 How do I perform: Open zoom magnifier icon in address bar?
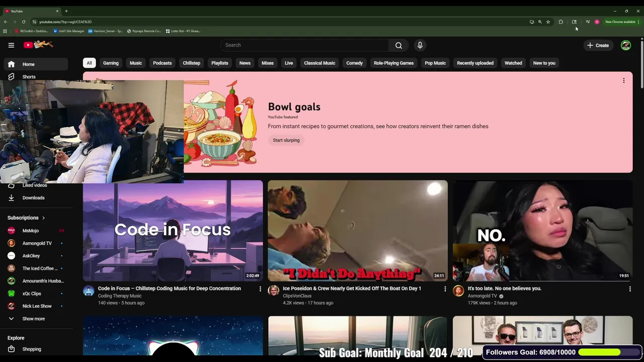pos(540,22)
